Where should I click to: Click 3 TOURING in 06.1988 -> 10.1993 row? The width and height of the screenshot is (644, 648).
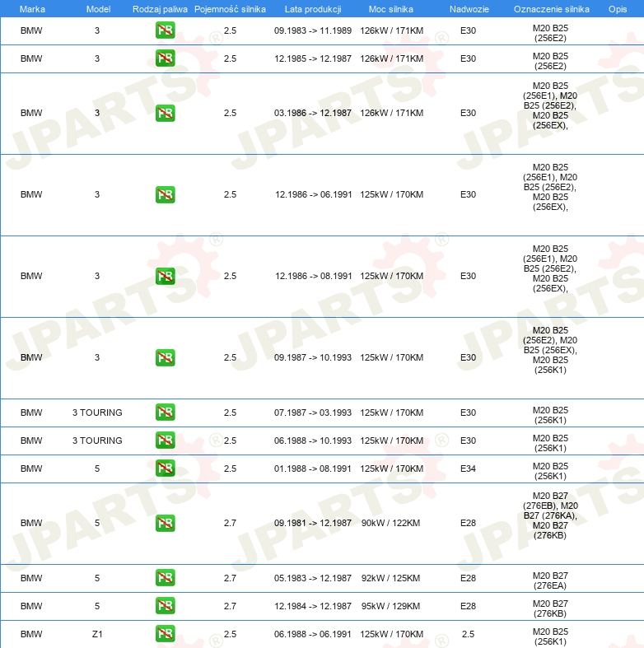[97, 441]
